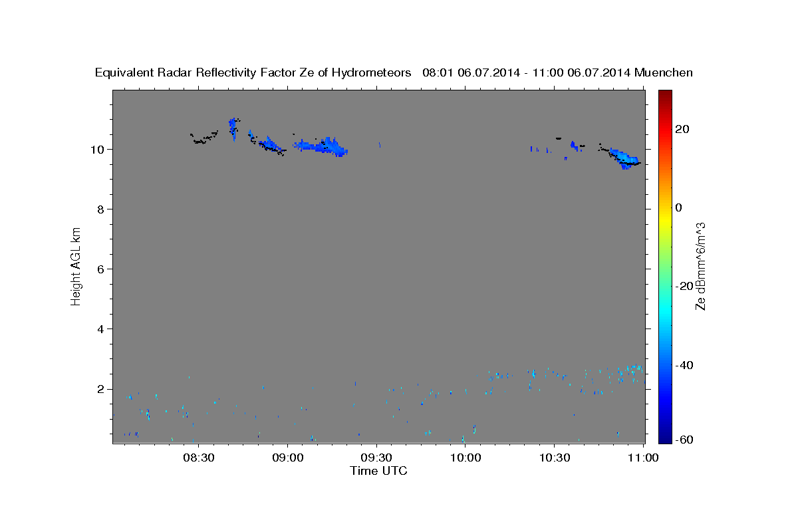The height and width of the screenshot is (532, 798).
Task: Click the 09:00 time tick label
Action: pyautogui.click(x=287, y=458)
